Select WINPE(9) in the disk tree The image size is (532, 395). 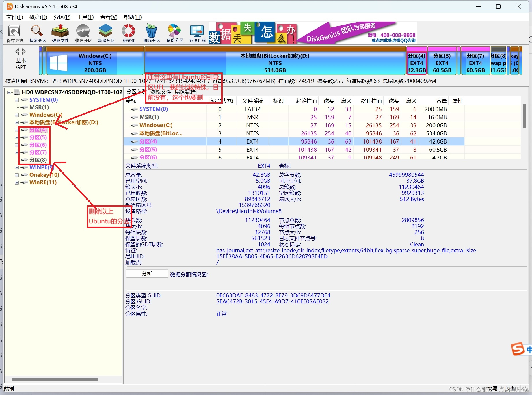click(42, 167)
